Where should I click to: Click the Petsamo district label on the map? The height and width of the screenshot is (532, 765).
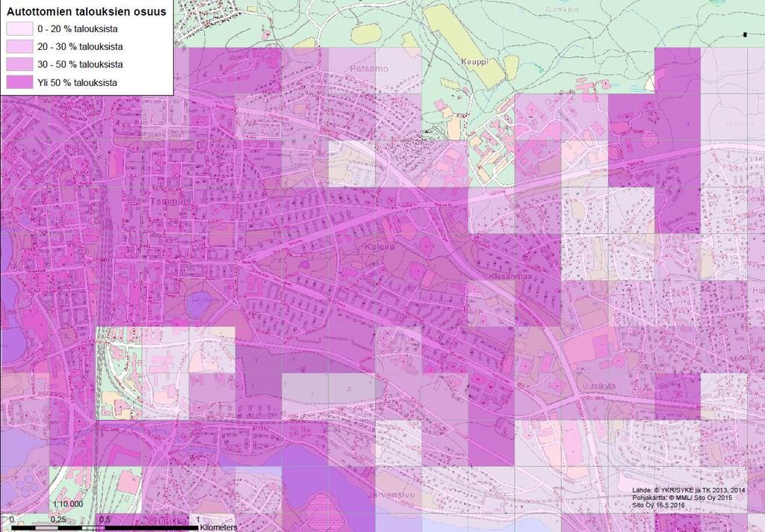369,68
